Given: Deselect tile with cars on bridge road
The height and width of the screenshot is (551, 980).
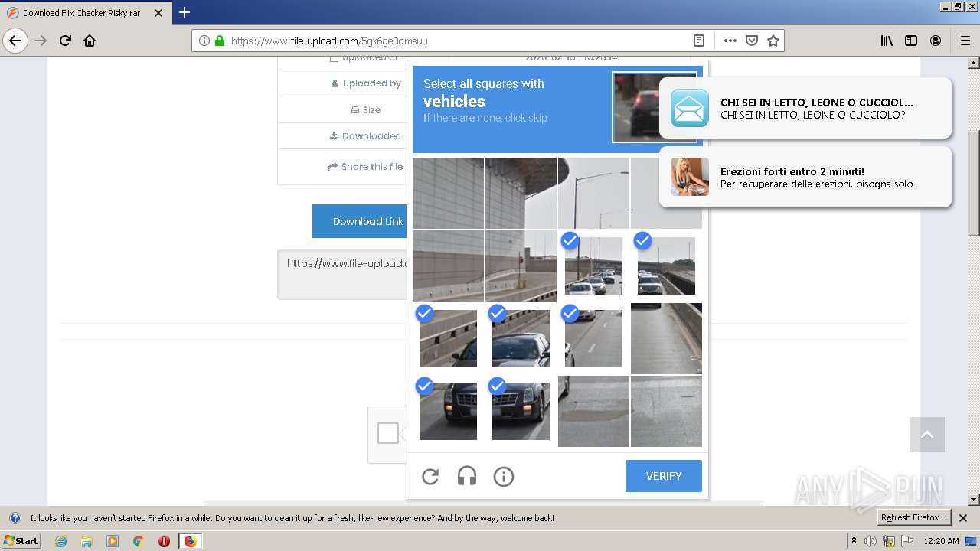Looking at the screenshot, I should 666,266.
